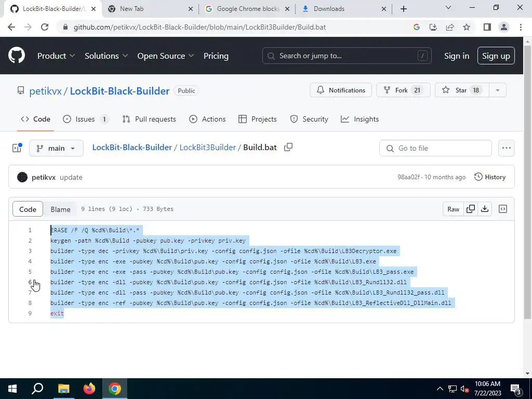The height and width of the screenshot is (399, 532).
Task: Switch to the Downloads browser tab
Action: tap(344, 9)
